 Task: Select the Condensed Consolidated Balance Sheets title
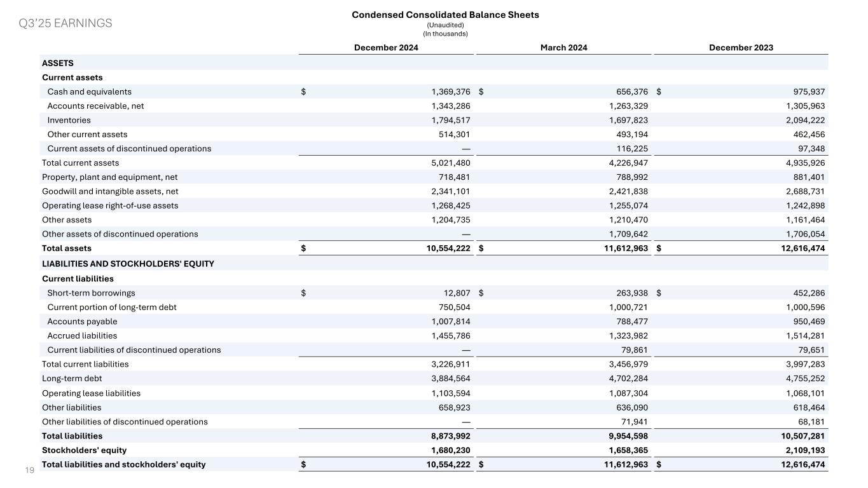coord(445,15)
